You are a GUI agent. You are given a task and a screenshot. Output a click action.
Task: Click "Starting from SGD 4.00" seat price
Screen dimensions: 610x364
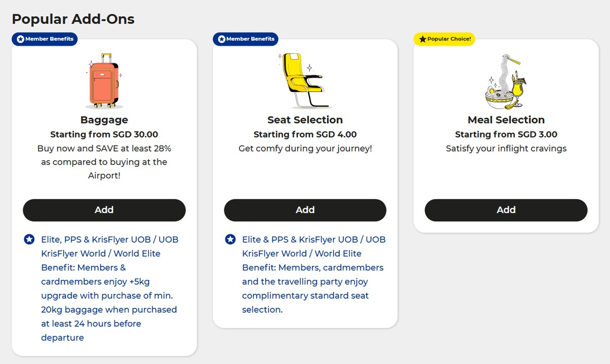click(x=305, y=134)
